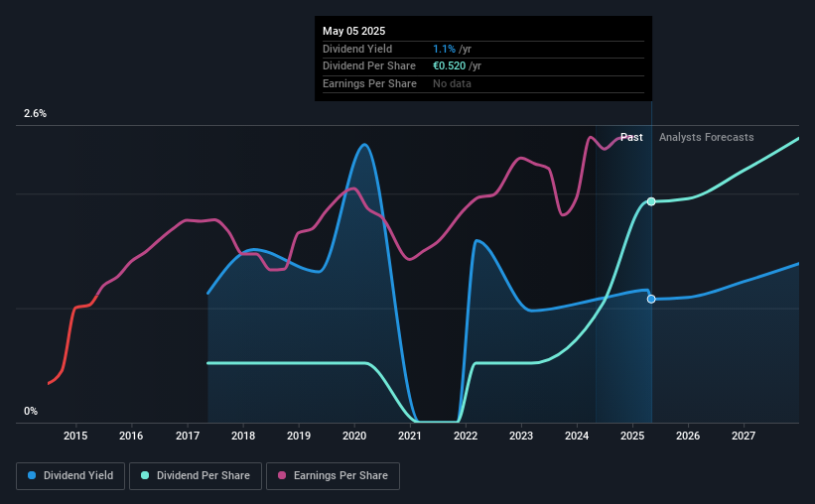Click the 2020 x-axis label
Viewport: 815px width, 504px height.
[354, 436]
